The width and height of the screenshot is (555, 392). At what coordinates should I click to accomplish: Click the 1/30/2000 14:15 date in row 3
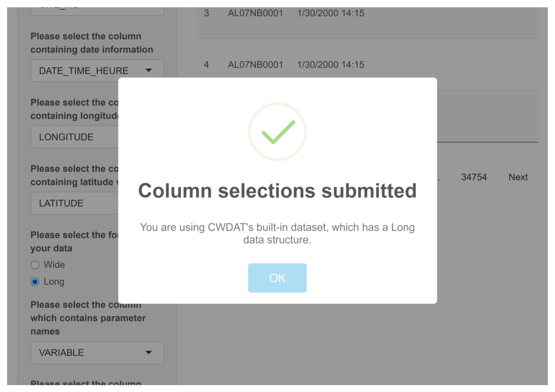[x=330, y=13]
